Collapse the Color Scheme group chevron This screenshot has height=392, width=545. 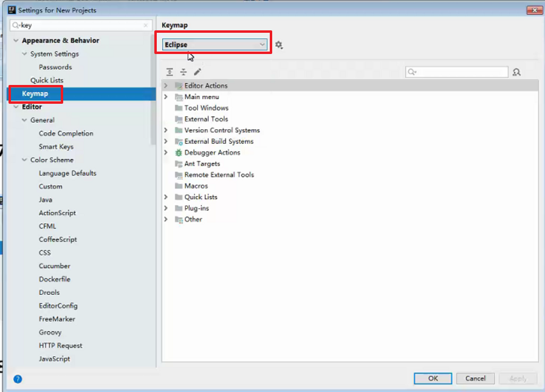(x=24, y=160)
